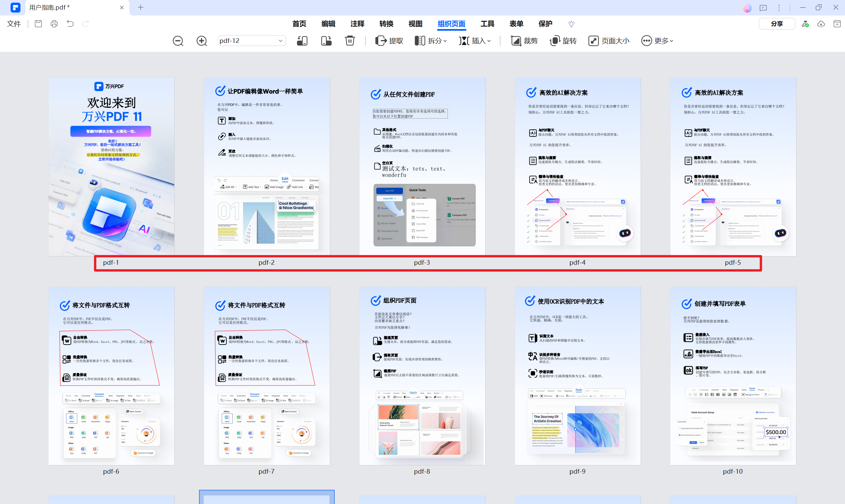Viewport: 845px width, 504px height.
Task: Click the 裁剪 crop button
Action: point(524,41)
